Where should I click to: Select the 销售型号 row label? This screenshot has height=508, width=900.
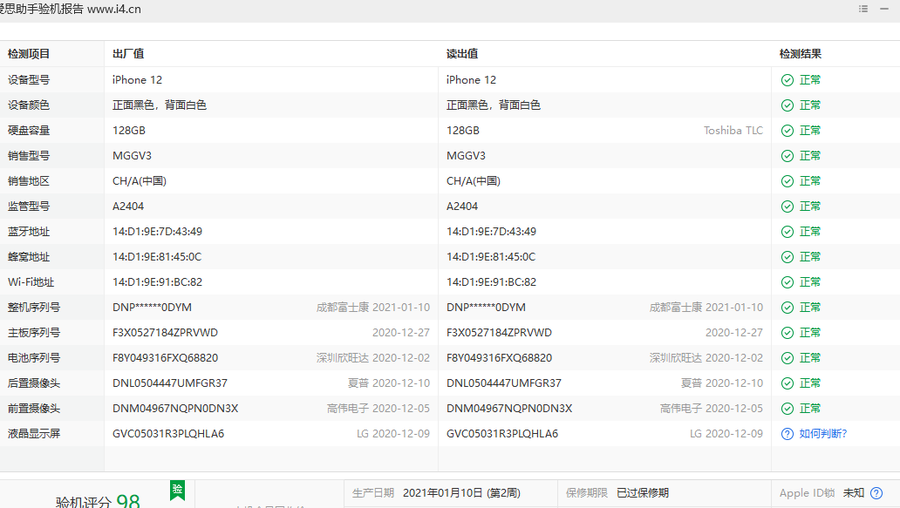tap(29, 156)
